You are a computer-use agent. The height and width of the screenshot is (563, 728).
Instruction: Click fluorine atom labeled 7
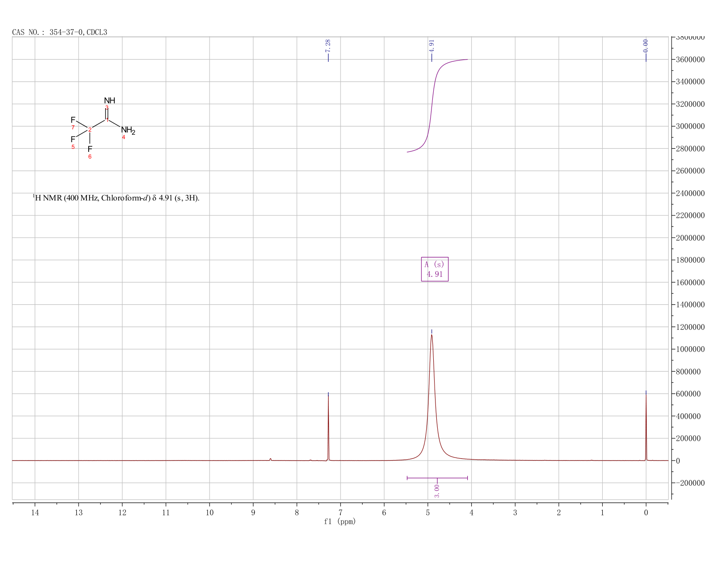pyautogui.click(x=73, y=120)
